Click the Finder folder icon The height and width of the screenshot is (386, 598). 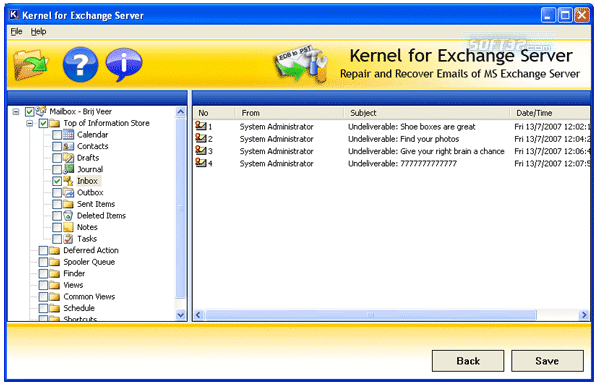click(x=55, y=273)
